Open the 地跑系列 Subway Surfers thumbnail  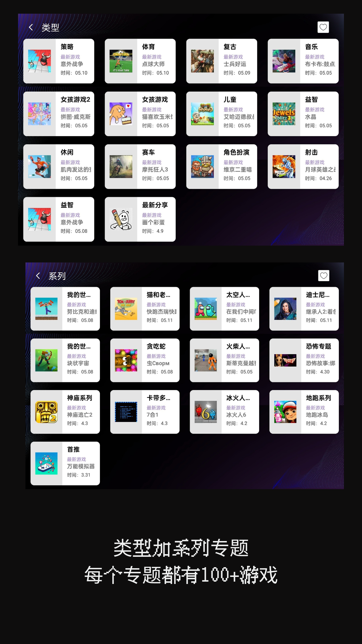click(285, 412)
